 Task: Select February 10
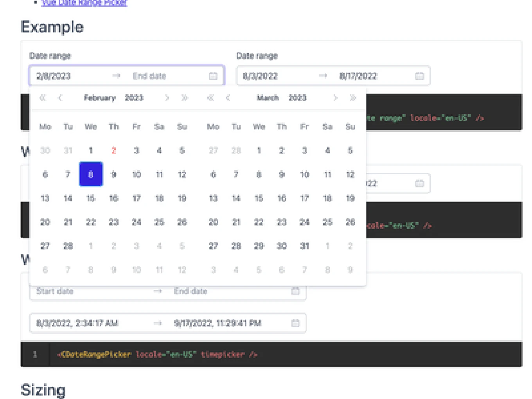tap(136, 174)
